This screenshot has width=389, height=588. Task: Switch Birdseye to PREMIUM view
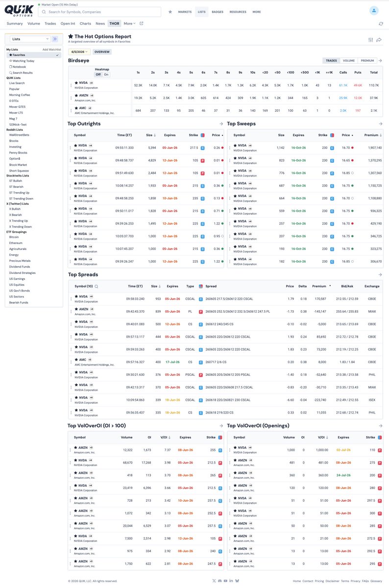[367, 61]
